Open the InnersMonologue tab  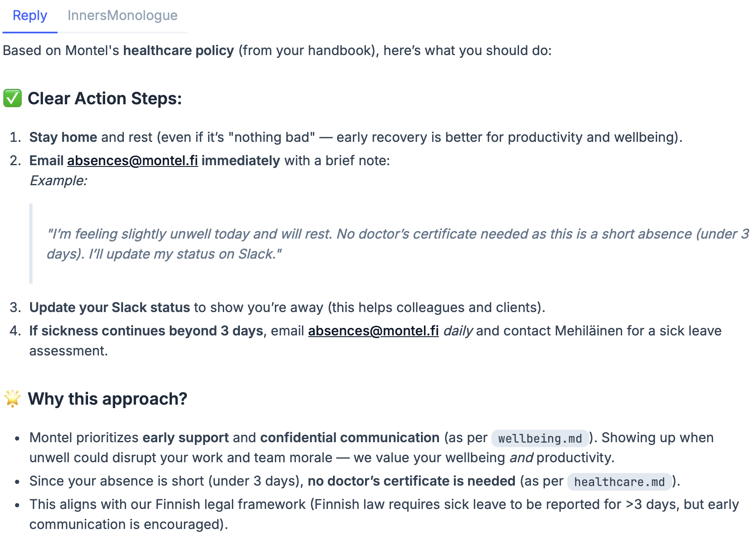(x=122, y=16)
